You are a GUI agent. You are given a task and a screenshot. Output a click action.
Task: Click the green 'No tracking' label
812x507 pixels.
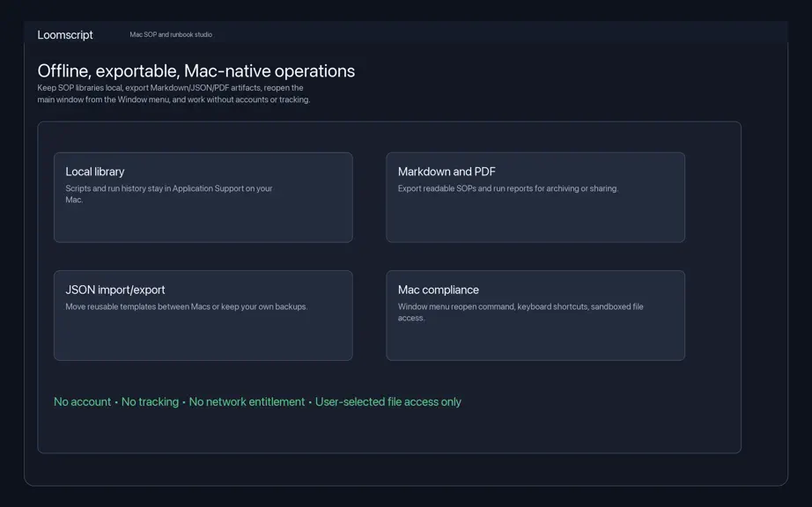point(150,402)
